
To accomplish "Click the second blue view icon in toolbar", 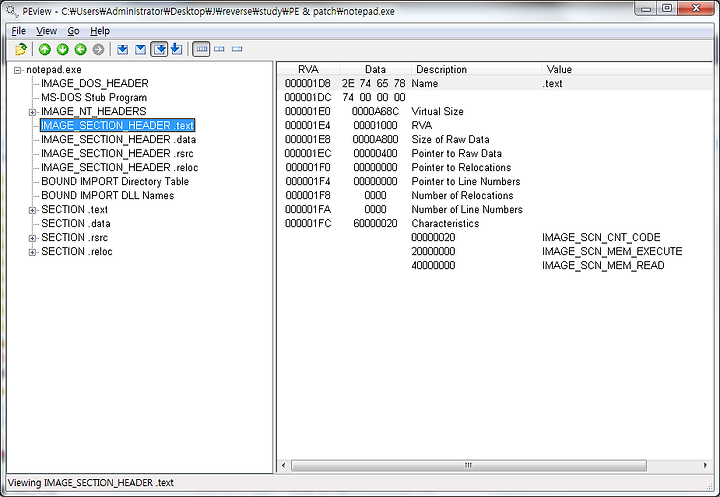I will pyautogui.click(x=141, y=49).
